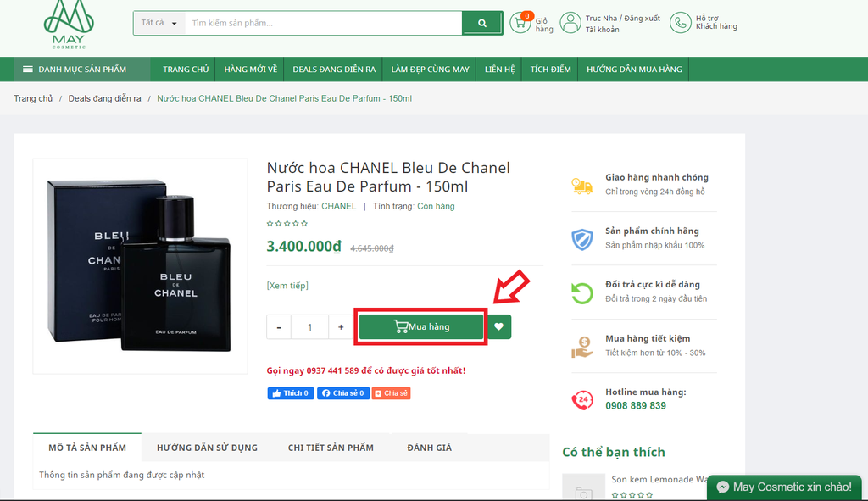Click the product star rating

point(287,224)
